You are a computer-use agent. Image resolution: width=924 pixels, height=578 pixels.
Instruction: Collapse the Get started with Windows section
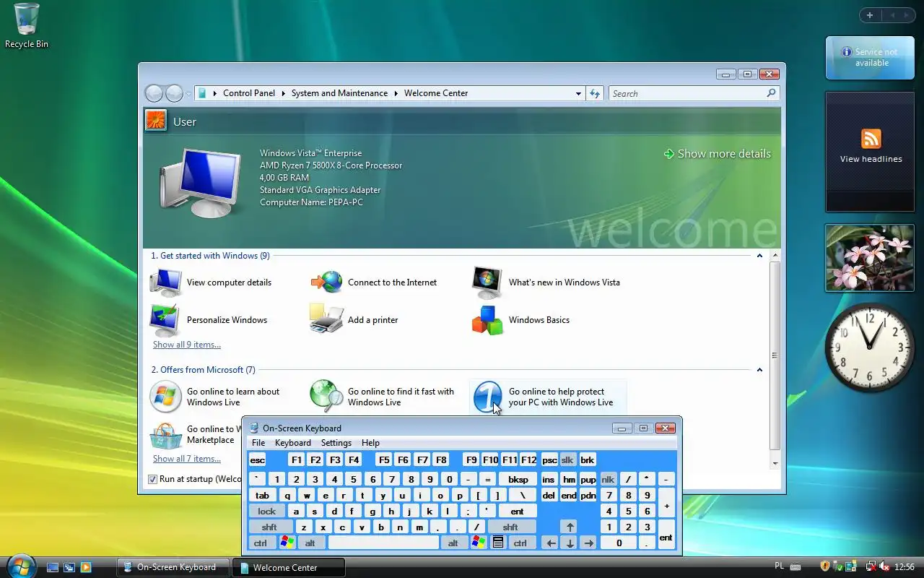pyautogui.click(x=759, y=255)
